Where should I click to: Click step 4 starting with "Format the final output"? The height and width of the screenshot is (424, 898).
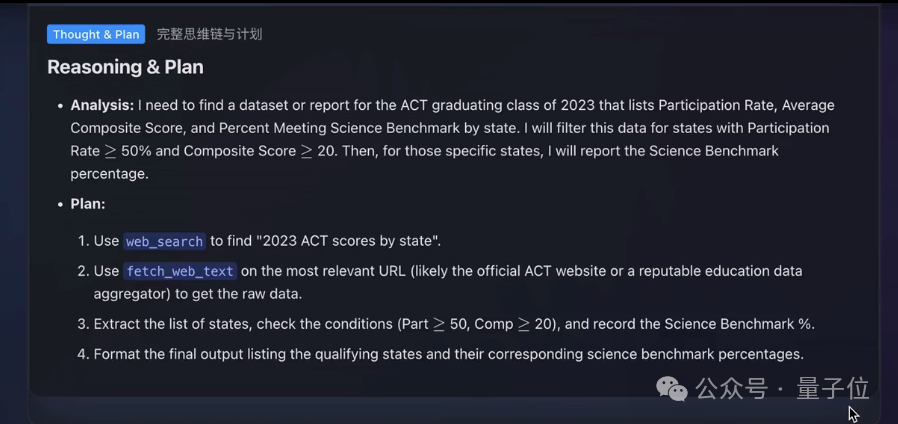tap(448, 354)
